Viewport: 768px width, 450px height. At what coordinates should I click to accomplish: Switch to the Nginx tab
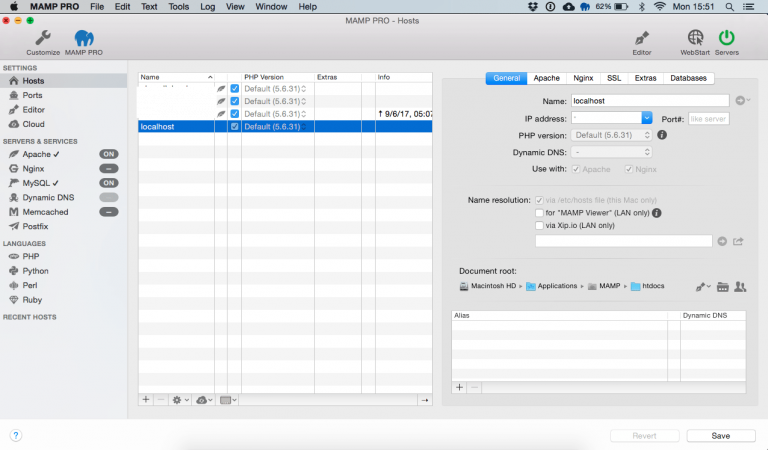click(583, 78)
